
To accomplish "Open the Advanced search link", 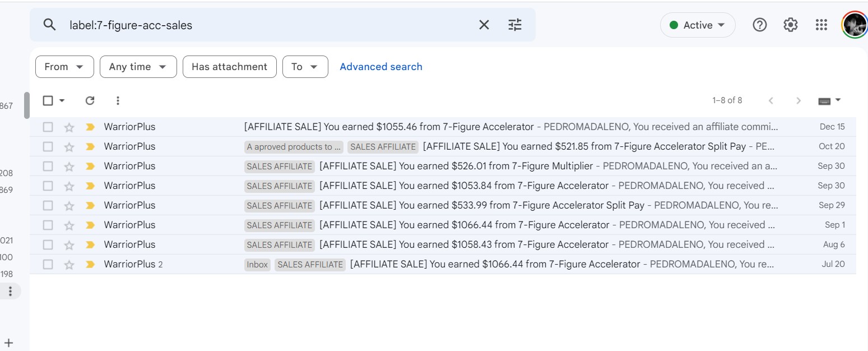I will (x=381, y=67).
